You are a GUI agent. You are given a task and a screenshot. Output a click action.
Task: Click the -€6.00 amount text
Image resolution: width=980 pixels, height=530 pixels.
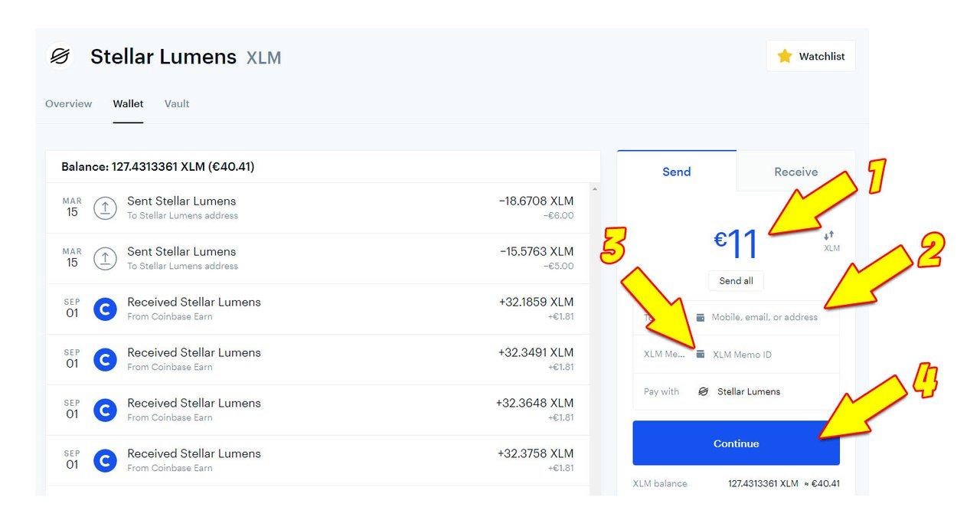point(560,215)
